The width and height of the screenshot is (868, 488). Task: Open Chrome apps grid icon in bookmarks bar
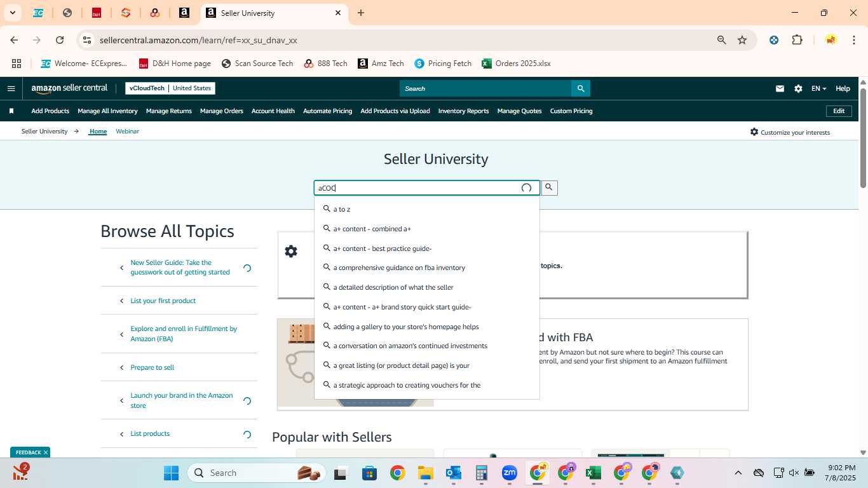tap(17, 64)
